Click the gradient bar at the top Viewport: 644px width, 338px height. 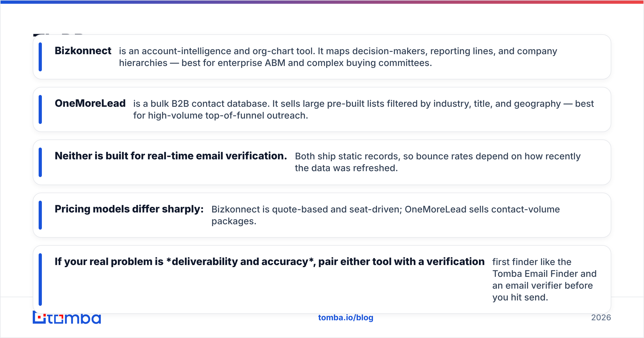click(322, 2)
